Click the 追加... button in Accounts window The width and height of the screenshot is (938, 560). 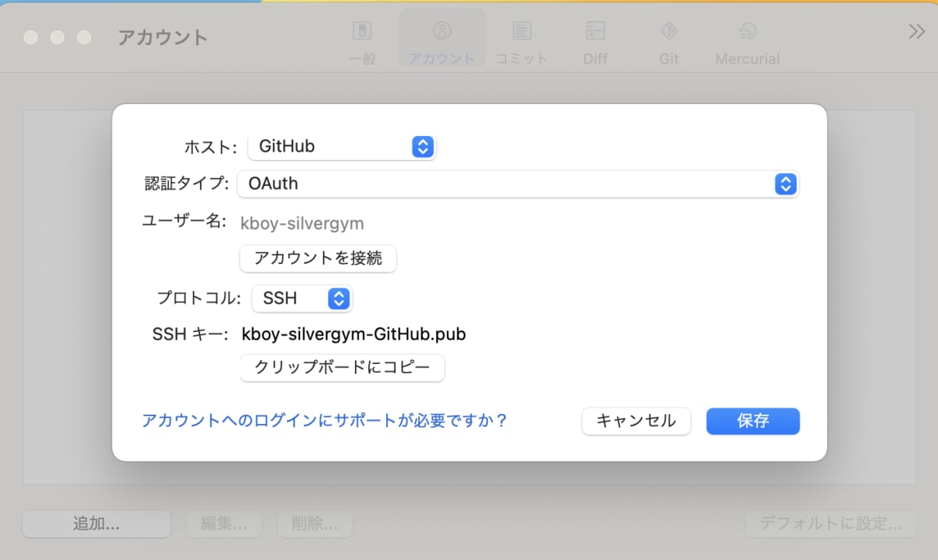(96, 524)
